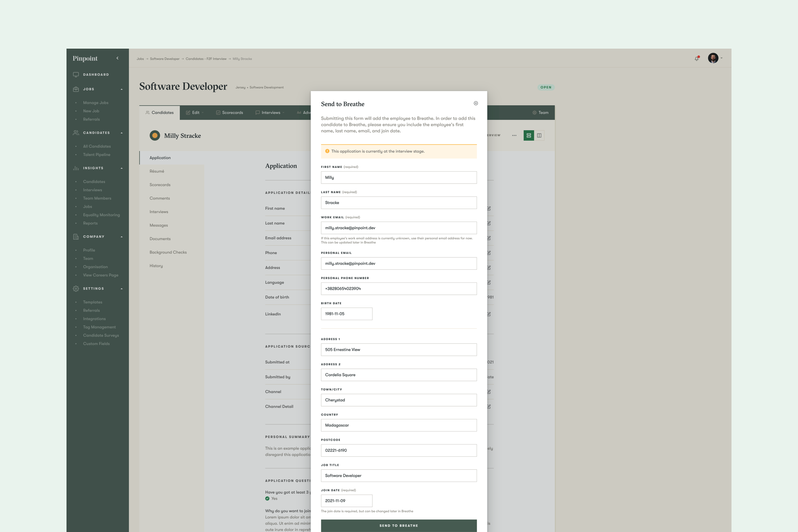
Task: Select the Candidates people icon tab
Action: [x=148, y=112]
